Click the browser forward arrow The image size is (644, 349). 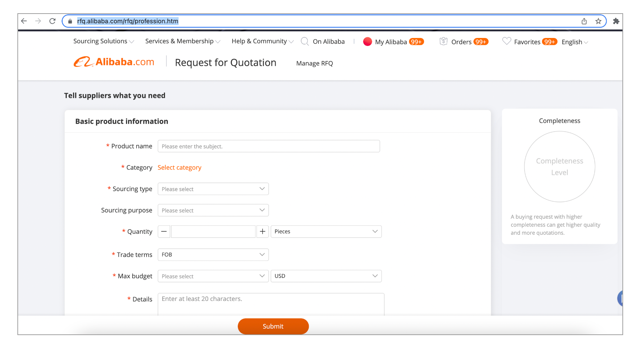pyautogui.click(x=38, y=21)
